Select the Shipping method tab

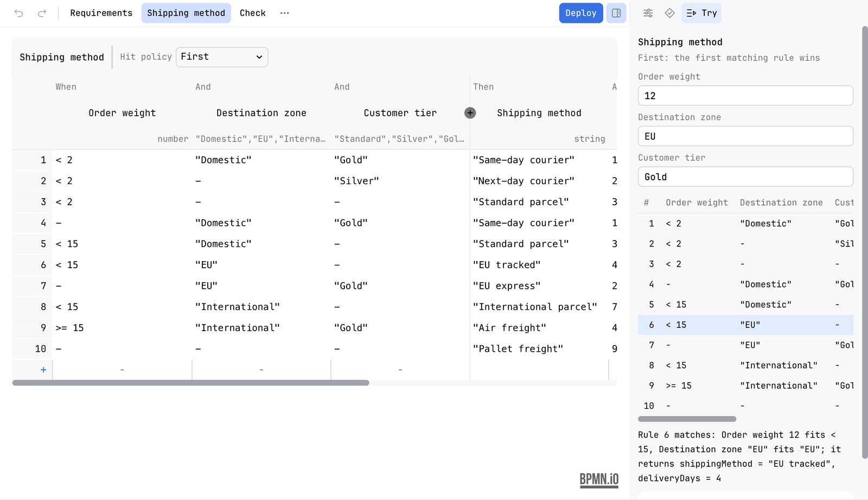click(186, 13)
